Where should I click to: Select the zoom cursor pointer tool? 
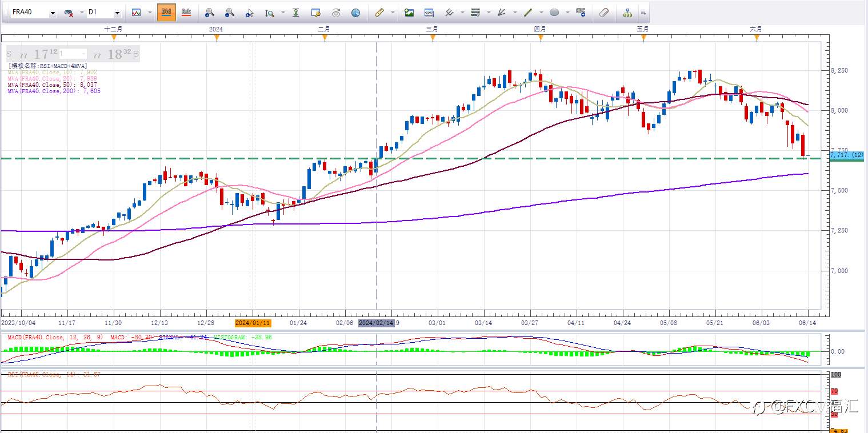click(x=250, y=13)
